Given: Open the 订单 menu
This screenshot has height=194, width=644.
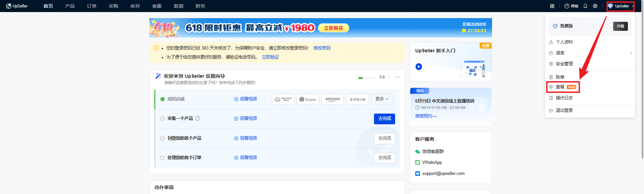Looking at the screenshot, I should [92, 6].
